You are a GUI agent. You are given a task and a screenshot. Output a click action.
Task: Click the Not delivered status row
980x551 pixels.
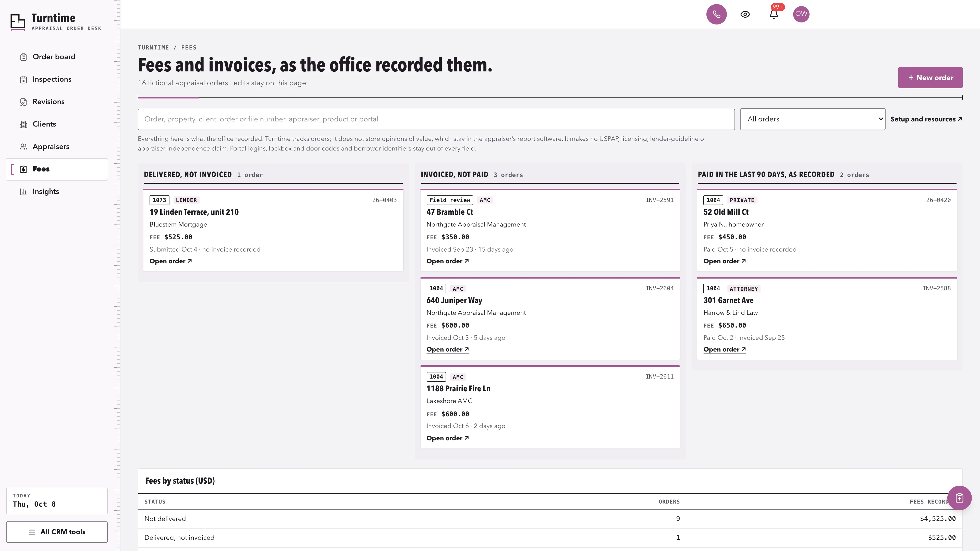550,519
